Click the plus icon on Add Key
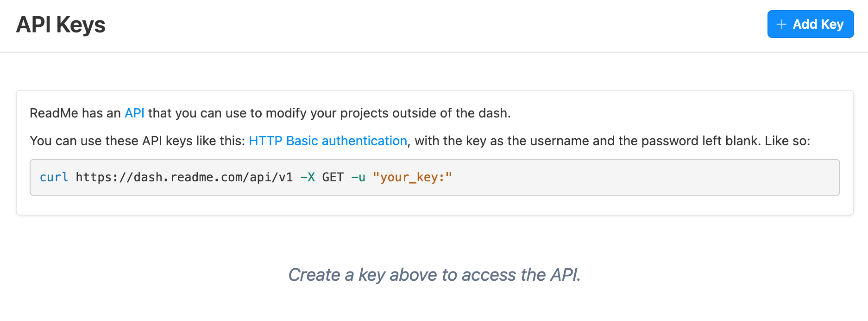This screenshot has height=321, width=868. (x=781, y=25)
